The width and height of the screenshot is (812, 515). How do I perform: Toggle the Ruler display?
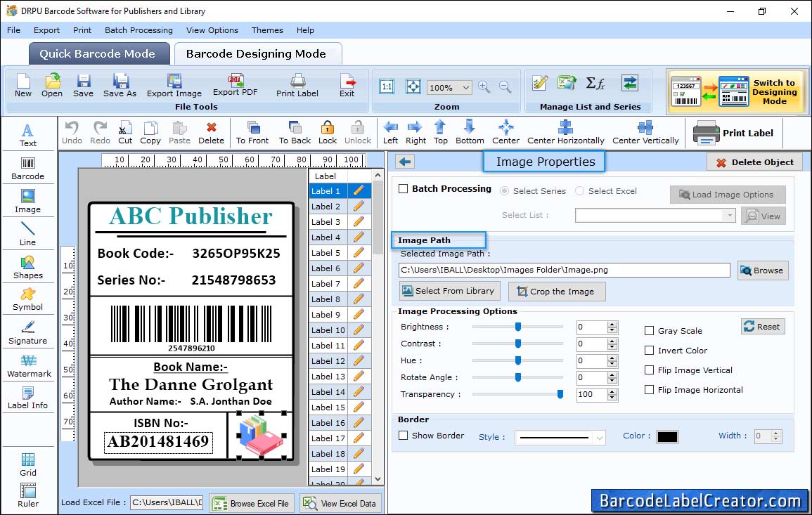click(x=28, y=495)
